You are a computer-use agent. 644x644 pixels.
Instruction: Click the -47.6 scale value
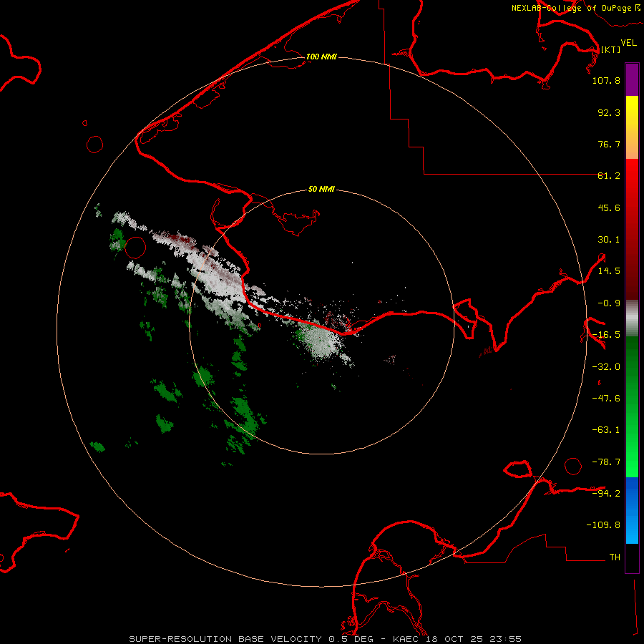[606, 399]
